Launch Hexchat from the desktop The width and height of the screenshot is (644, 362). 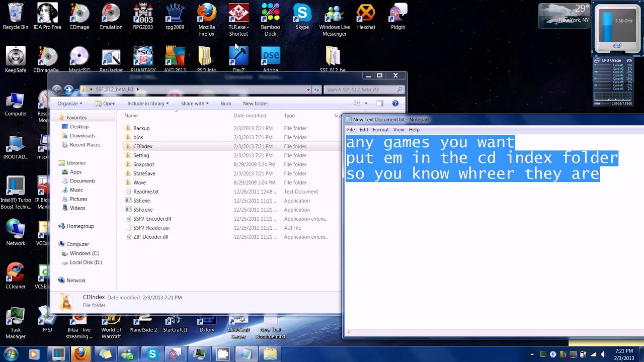[x=366, y=16]
